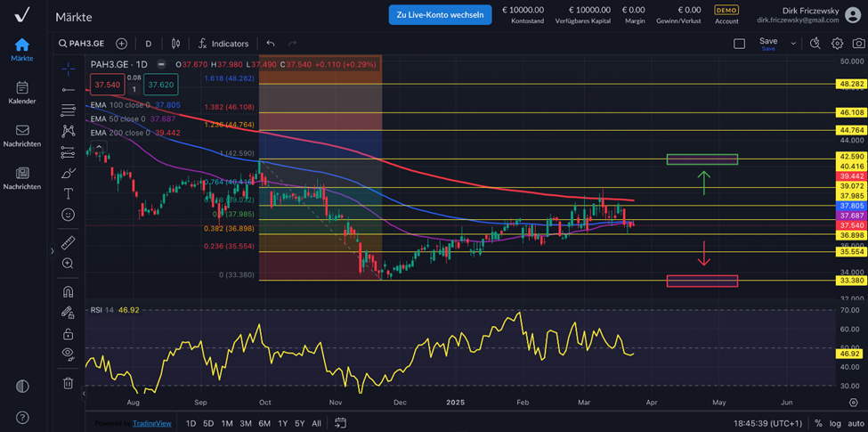Click the Zu Live-Konto wechseln button
Screen dimensions: 868x432
[x=440, y=14]
